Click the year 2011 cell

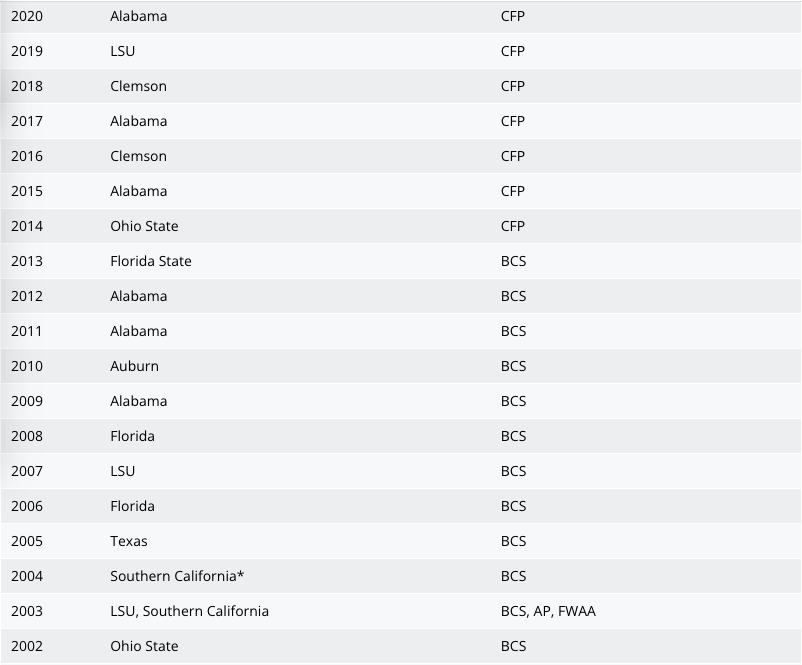point(27,331)
